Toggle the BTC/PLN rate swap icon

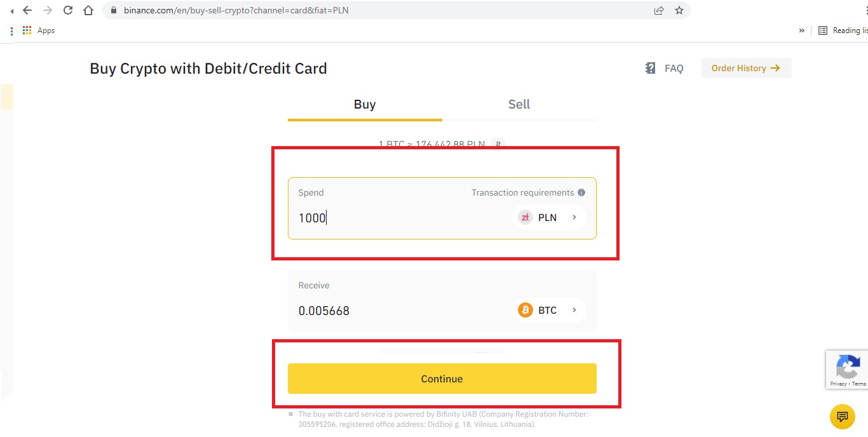coord(498,144)
